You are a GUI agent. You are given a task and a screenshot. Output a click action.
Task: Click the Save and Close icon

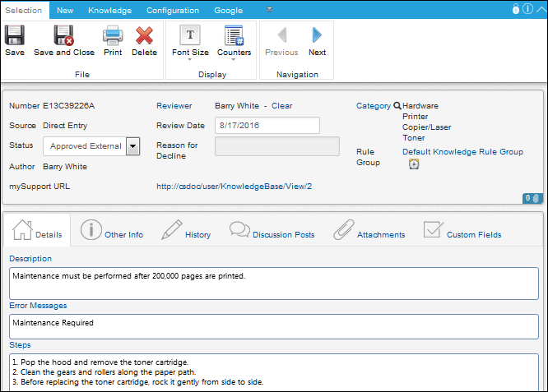pyautogui.click(x=63, y=35)
